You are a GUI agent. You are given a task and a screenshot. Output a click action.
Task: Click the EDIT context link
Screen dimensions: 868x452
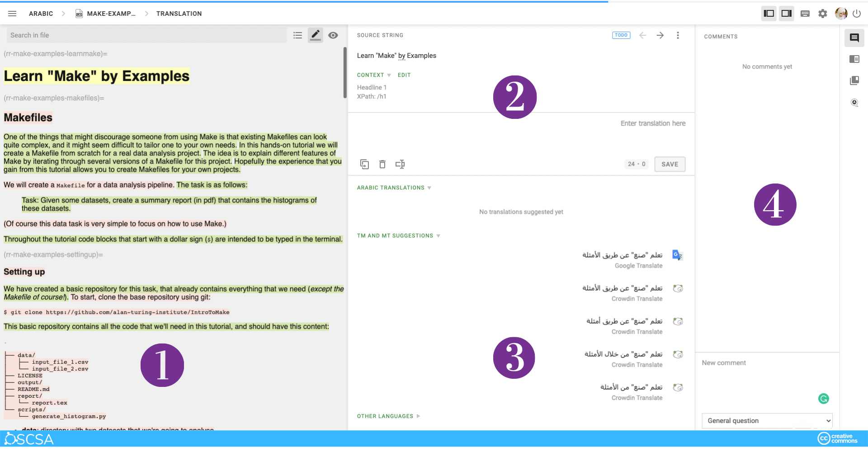[404, 75]
